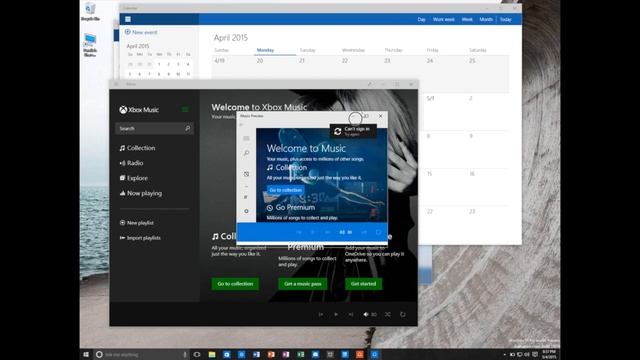Switch Calendar to Week view

point(467,19)
